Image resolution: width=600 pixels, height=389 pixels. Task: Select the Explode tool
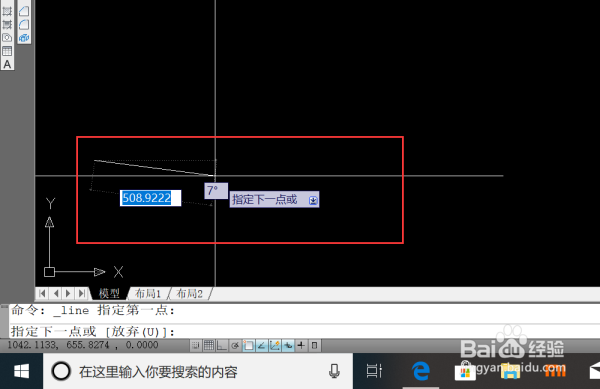[24, 38]
